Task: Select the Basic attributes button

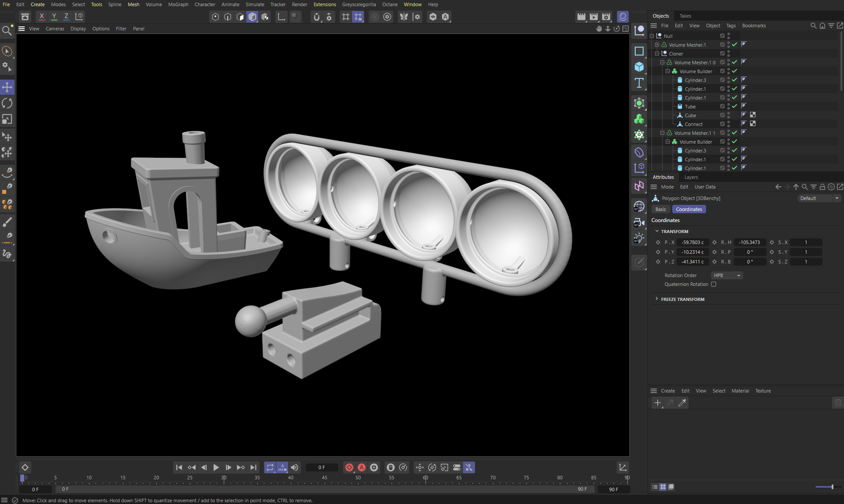Action: (x=660, y=209)
